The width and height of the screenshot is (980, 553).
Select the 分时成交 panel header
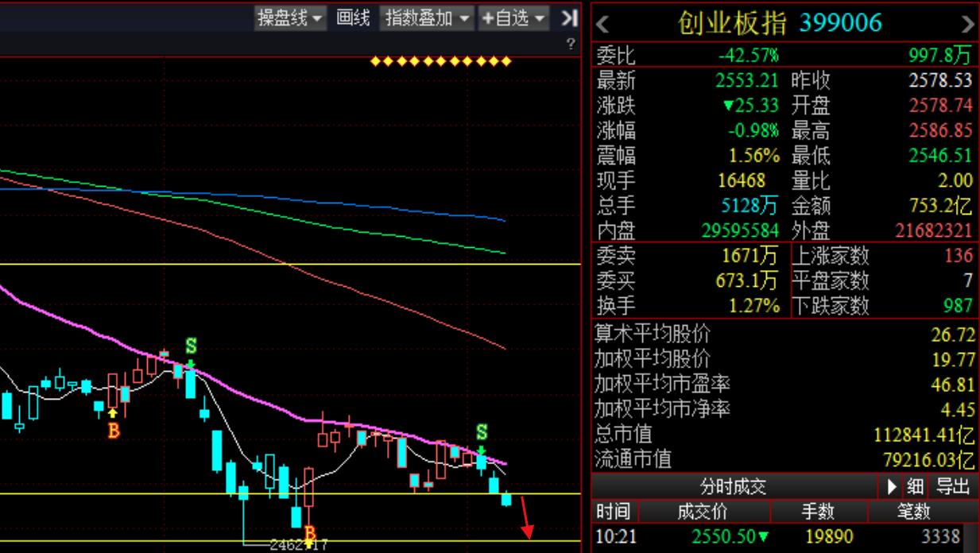[x=733, y=486]
